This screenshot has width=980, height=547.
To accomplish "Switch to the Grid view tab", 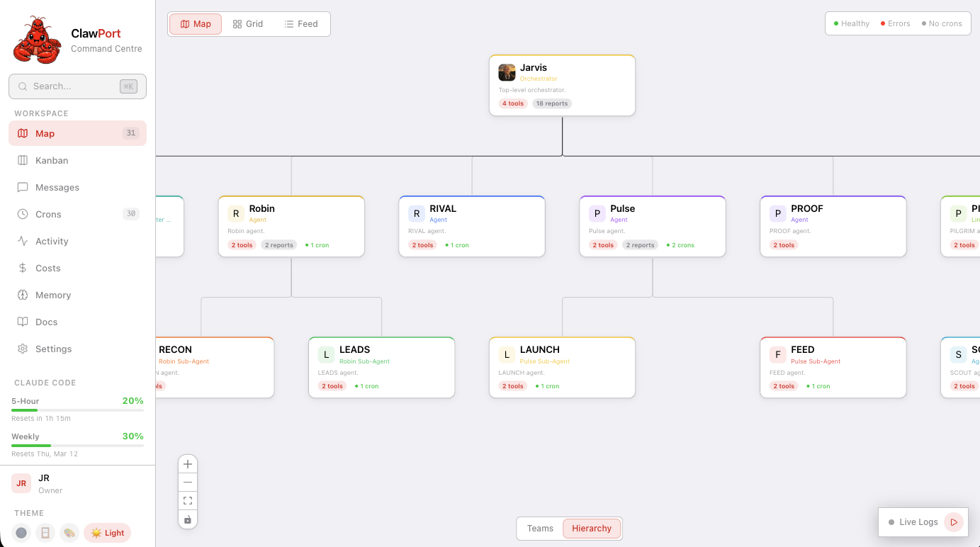I will pyautogui.click(x=247, y=23).
